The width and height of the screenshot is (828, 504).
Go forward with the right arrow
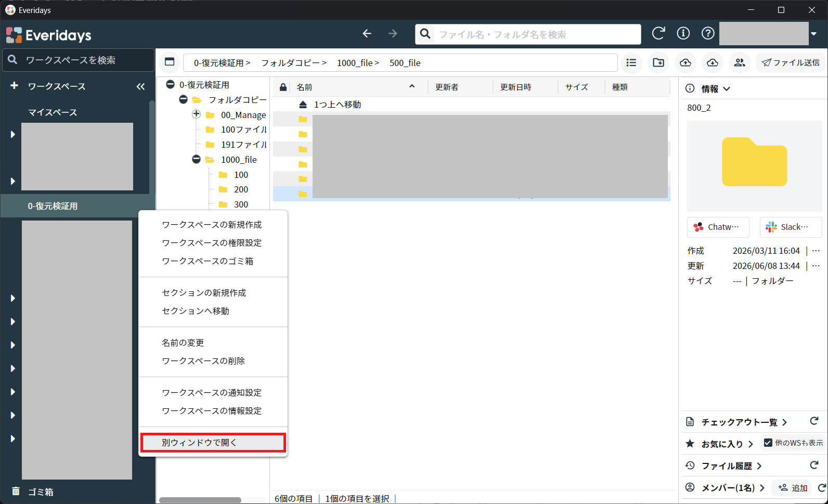tap(393, 34)
